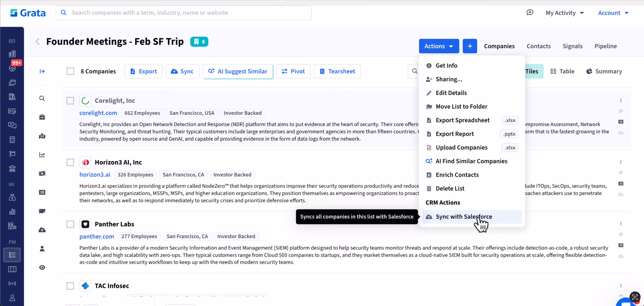Focus the company search field
Screen dimensions: 644x306
pos(184,13)
